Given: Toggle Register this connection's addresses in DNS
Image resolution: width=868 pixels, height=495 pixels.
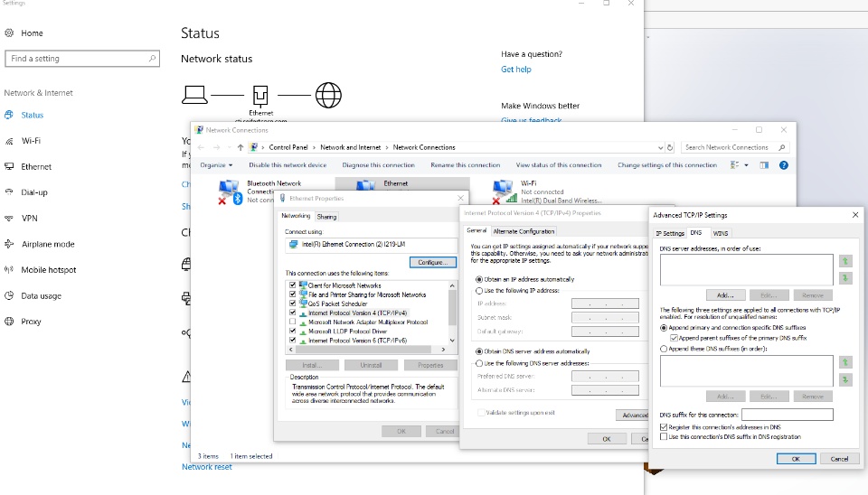Looking at the screenshot, I should (663, 427).
